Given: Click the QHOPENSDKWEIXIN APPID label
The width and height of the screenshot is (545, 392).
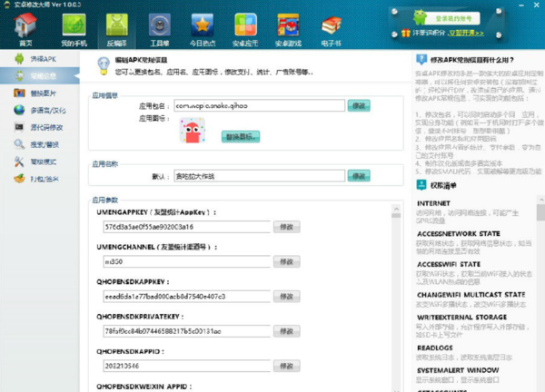Looking at the screenshot, I should tap(144, 387).
